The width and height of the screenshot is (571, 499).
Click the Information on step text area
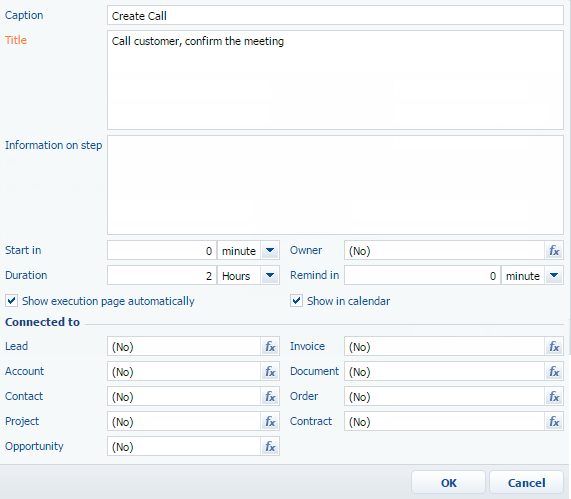(x=335, y=185)
